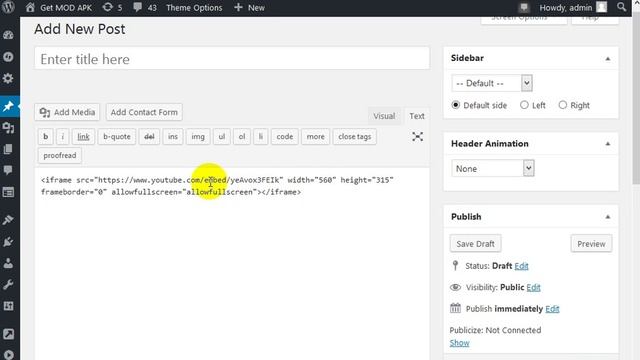Open the Dashboard sidebar icon
This screenshot has width=640, height=360.
[8, 35]
